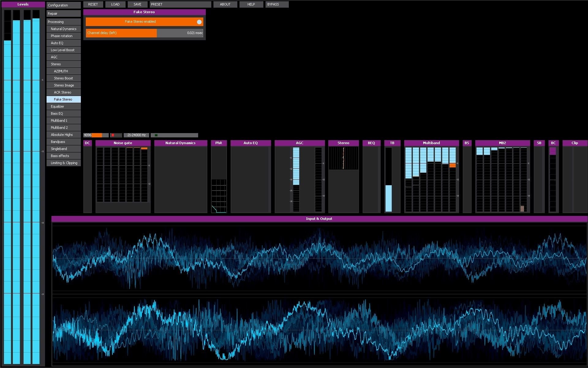Click the Multiband meter header

tap(432, 143)
